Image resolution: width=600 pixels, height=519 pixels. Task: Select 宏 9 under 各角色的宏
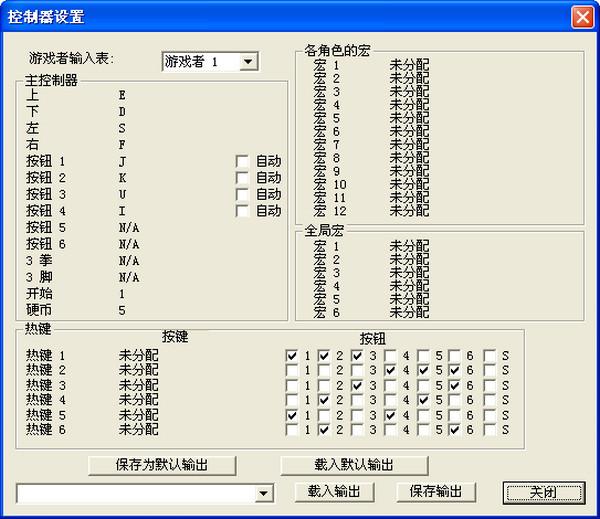[371, 171]
